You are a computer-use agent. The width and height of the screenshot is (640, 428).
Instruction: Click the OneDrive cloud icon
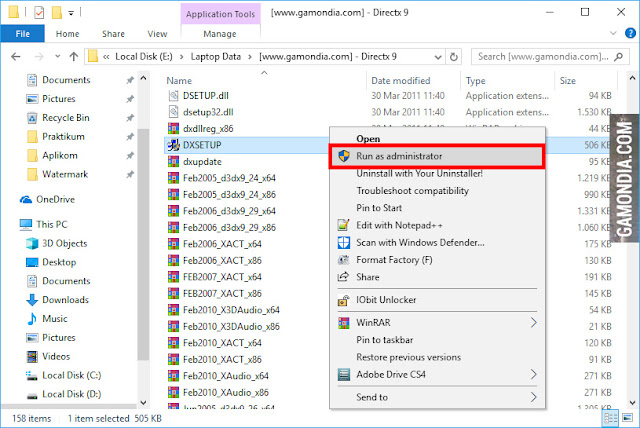click(x=26, y=200)
